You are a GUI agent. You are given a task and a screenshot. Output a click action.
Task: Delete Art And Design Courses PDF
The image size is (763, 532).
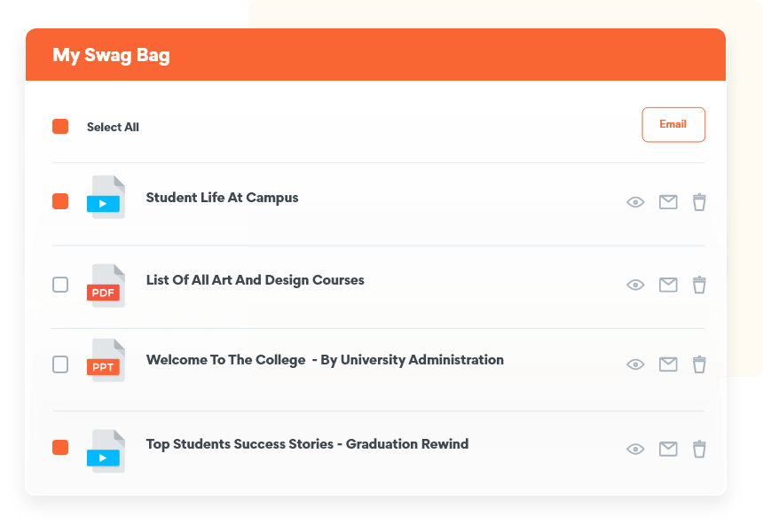point(699,285)
